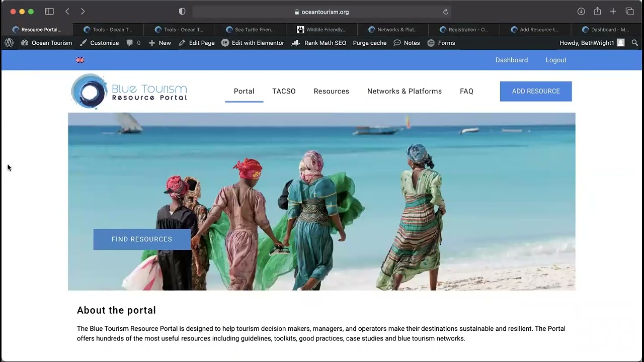Go forward with the right arrow
Image resolution: width=644 pixels, height=362 pixels.
83,12
